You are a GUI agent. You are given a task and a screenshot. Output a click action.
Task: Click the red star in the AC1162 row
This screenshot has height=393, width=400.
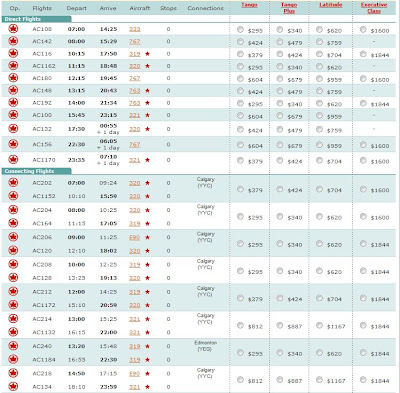147,66
